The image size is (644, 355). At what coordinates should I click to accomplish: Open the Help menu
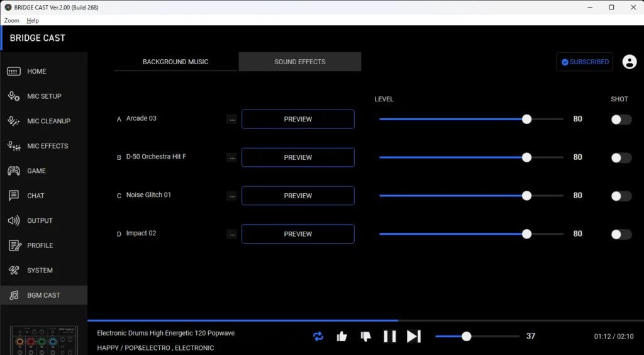[x=33, y=21]
